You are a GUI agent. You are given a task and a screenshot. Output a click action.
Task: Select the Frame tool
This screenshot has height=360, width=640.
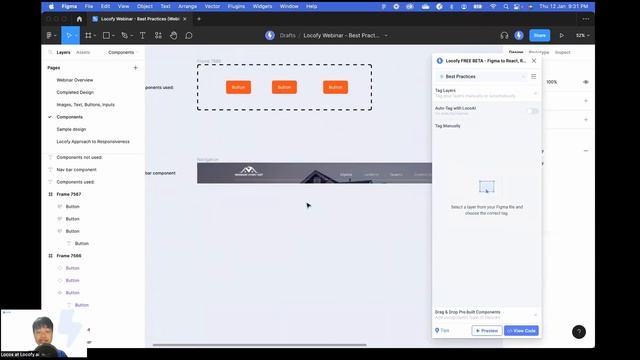[88, 36]
